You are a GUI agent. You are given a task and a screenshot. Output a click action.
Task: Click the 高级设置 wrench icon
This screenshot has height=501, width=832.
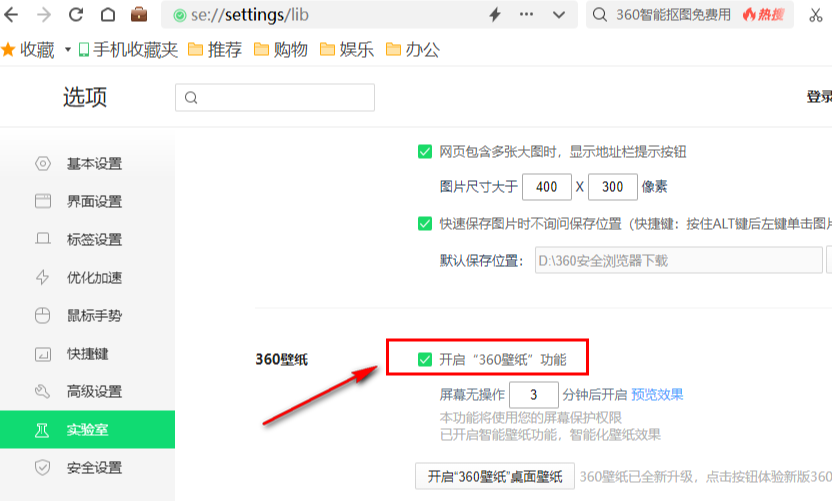[x=42, y=392]
